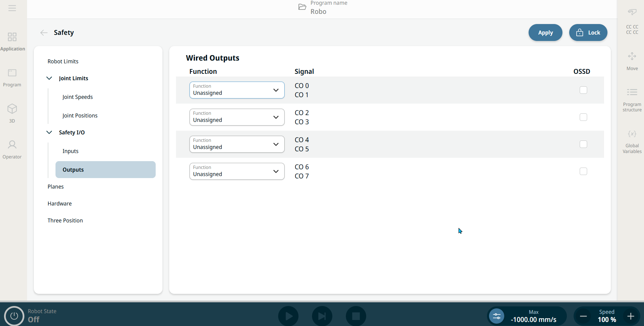The height and width of the screenshot is (326, 644).
Task: Go to Planes safety settings
Action: click(55, 187)
